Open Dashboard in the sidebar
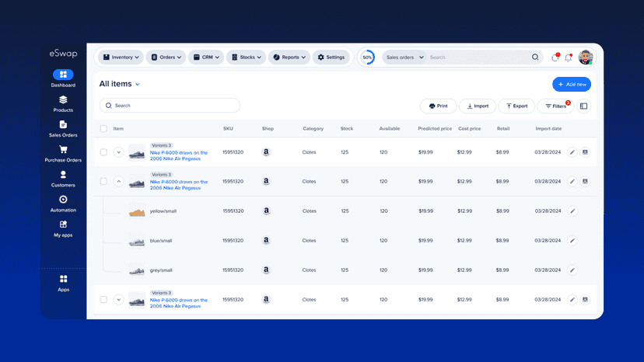The image size is (644, 362). (x=63, y=78)
